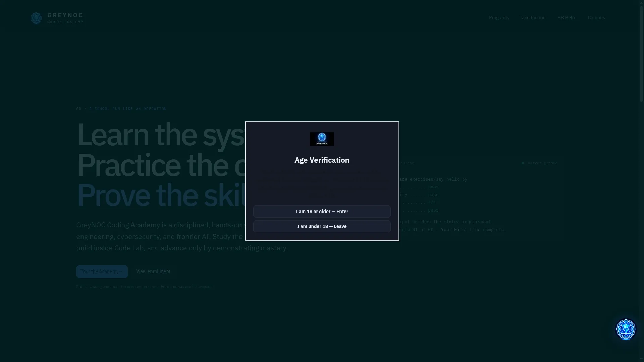
Task: Choose 'I am under 18 — Leave'
Action: pos(322,226)
